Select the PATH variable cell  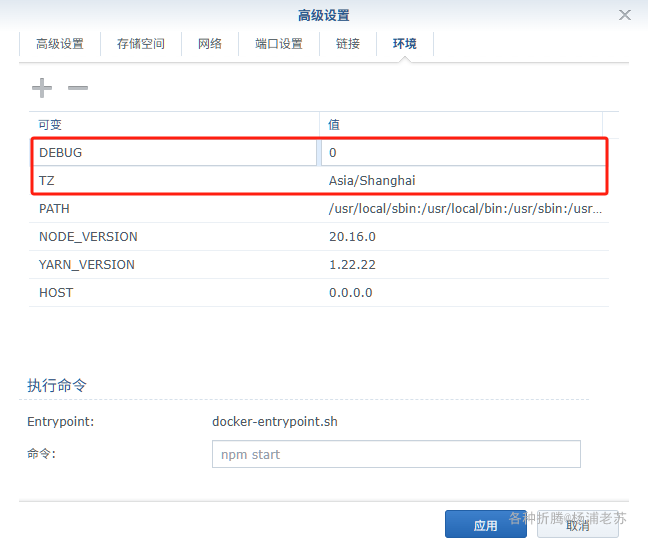click(x=174, y=209)
